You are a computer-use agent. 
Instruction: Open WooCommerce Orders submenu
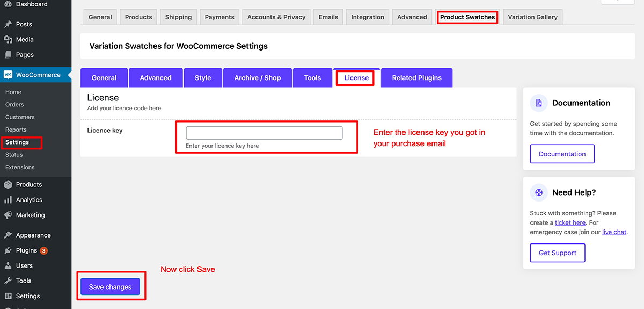click(x=14, y=104)
